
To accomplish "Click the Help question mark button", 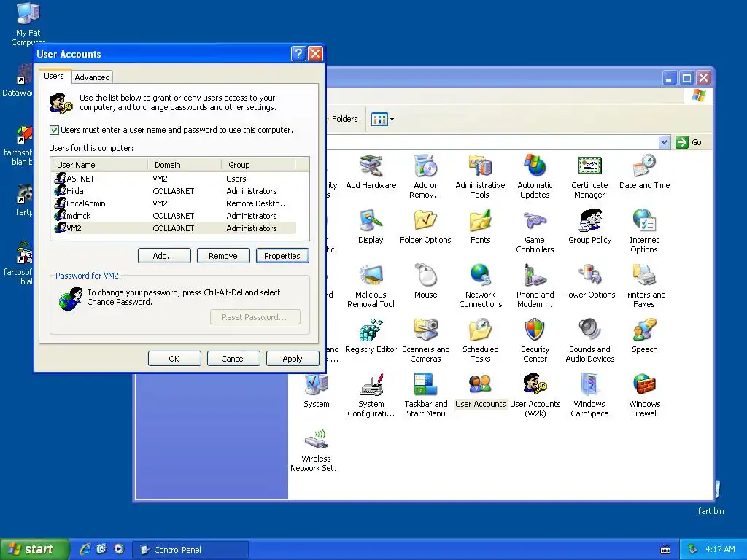I will 298,54.
